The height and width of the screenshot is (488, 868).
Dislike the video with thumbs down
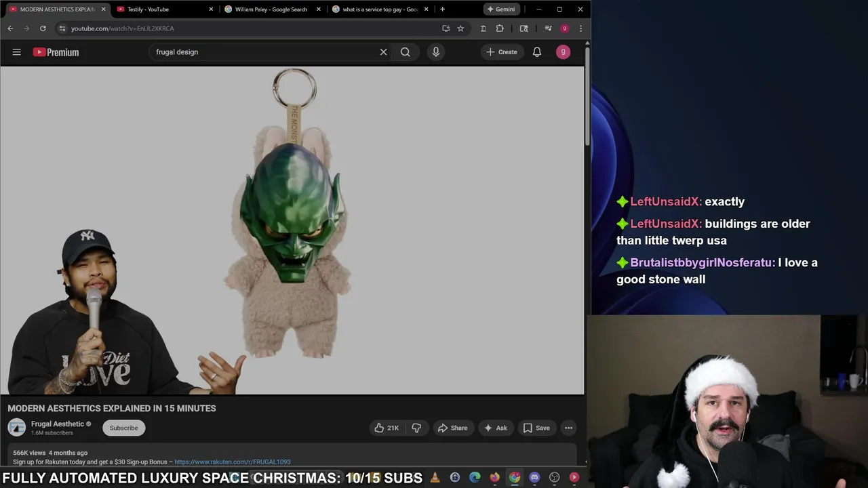pos(416,428)
